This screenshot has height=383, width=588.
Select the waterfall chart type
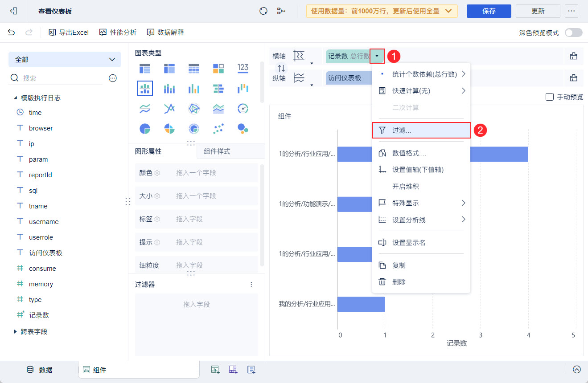(x=243, y=88)
